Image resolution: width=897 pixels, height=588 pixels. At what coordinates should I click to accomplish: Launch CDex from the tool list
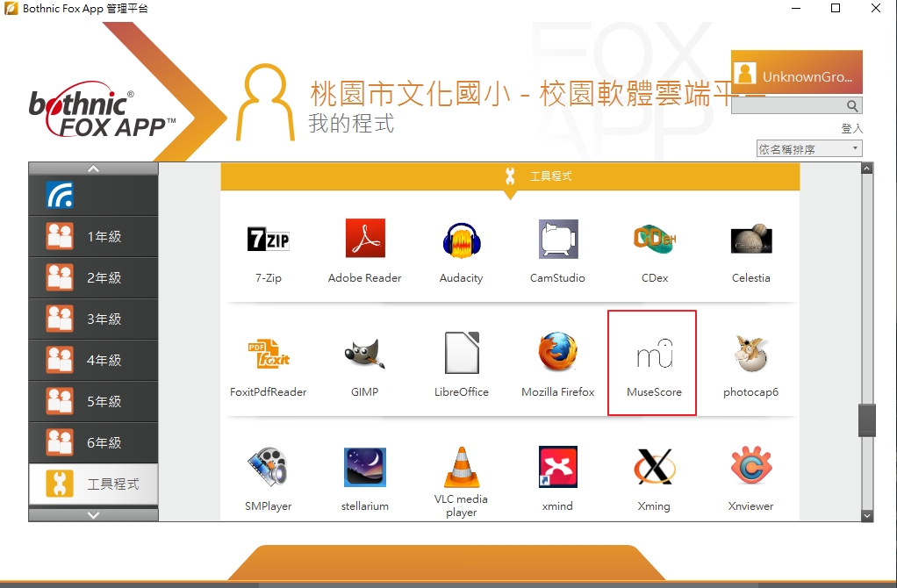pos(655,239)
